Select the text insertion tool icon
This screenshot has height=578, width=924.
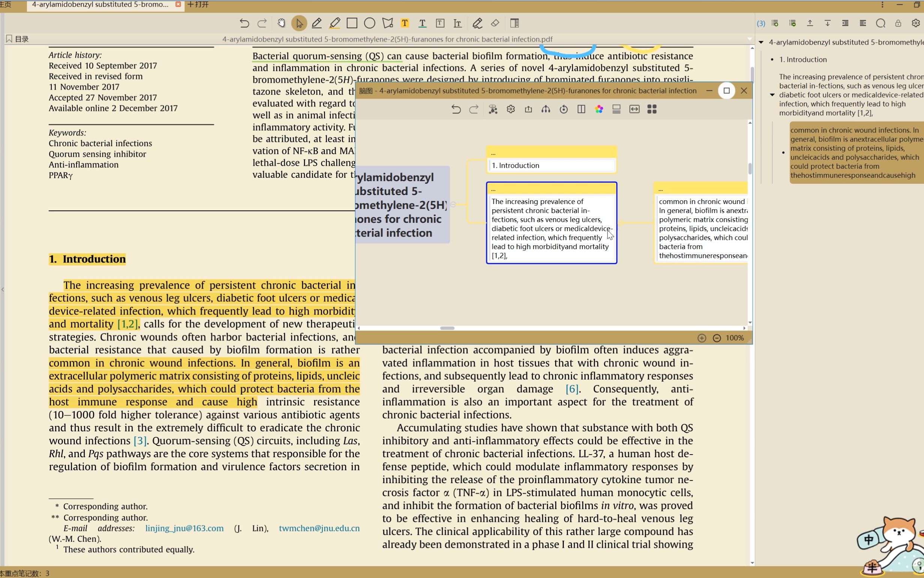[458, 23]
